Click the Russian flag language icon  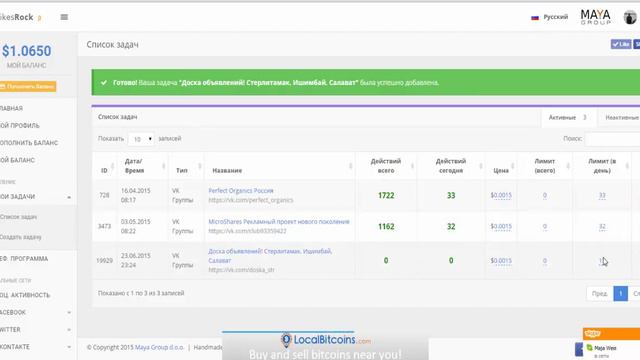pyautogui.click(x=535, y=18)
